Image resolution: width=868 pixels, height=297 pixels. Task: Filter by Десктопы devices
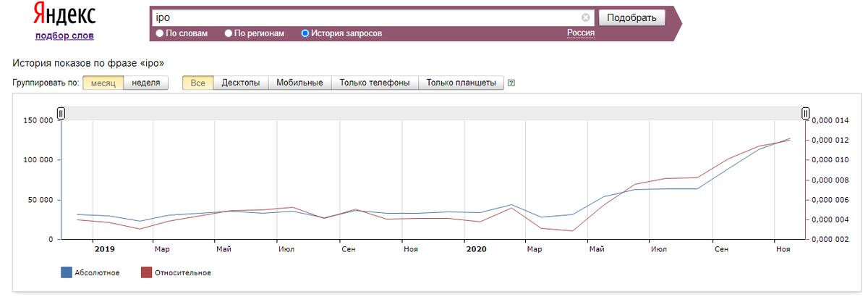(x=241, y=83)
